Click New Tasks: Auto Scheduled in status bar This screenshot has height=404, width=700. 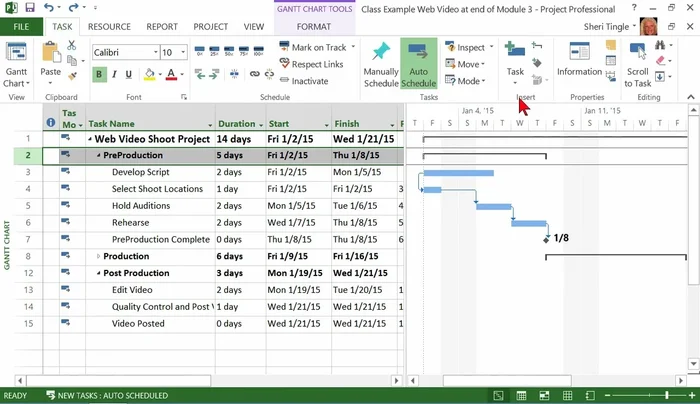pos(107,396)
